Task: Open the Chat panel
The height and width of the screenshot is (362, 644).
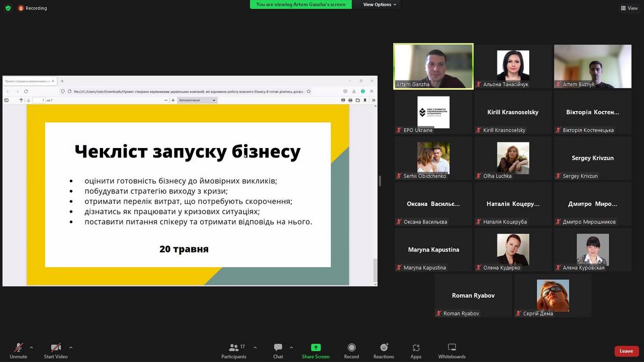Action: click(x=278, y=351)
